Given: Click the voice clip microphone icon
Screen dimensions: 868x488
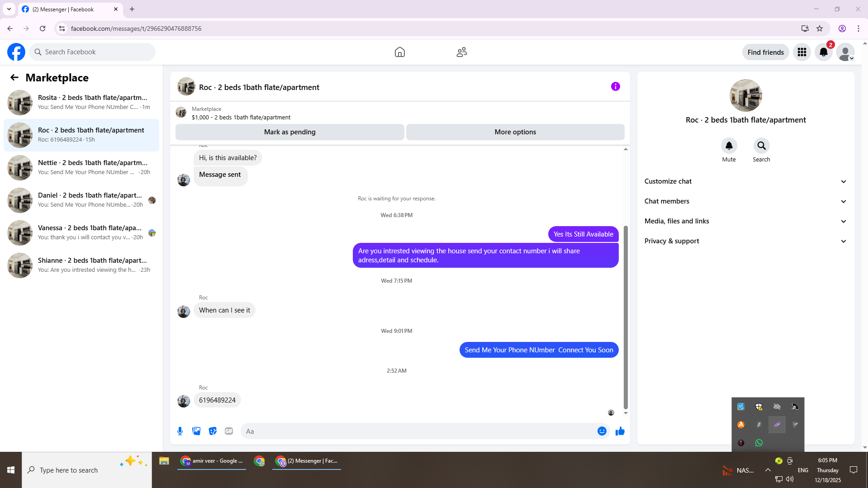Looking at the screenshot, I should [x=180, y=431].
